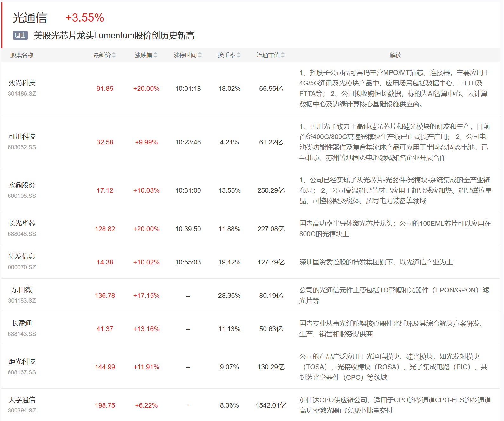The height and width of the screenshot is (421, 504).
Task: Select 天孚通信 stock name
Action: [22, 400]
